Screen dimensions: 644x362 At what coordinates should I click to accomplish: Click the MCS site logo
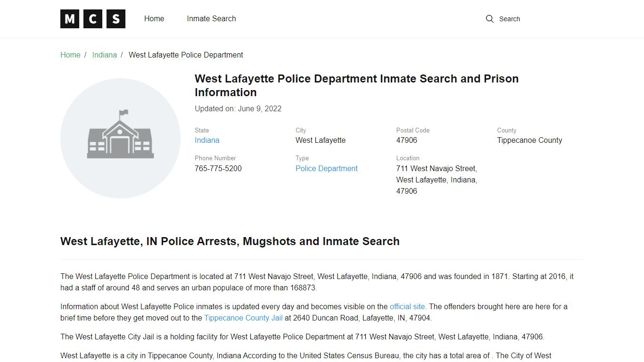pos(93,19)
